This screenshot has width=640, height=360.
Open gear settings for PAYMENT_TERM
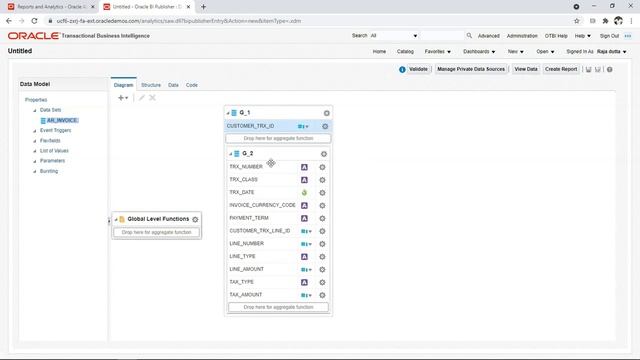pyautogui.click(x=322, y=218)
